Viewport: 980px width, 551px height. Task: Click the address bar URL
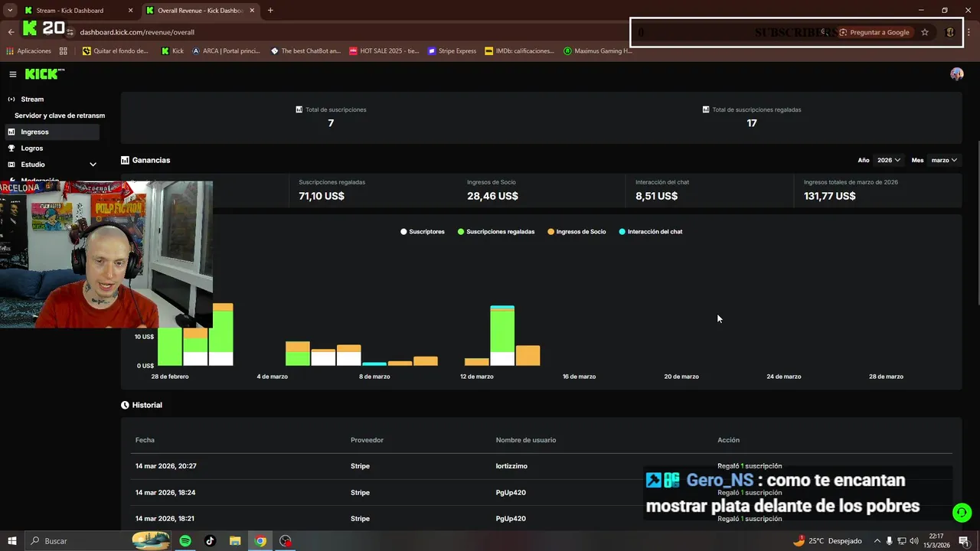[137, 32]
